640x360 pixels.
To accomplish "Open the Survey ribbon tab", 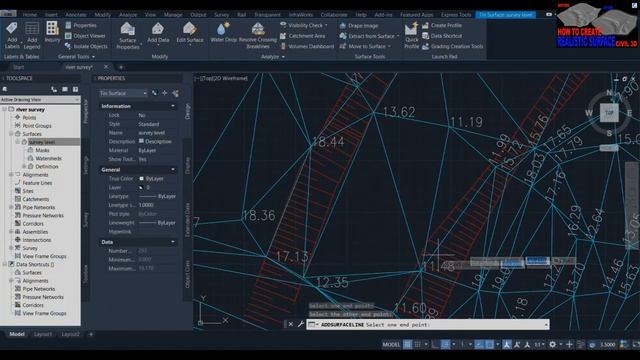I will 222,14.
